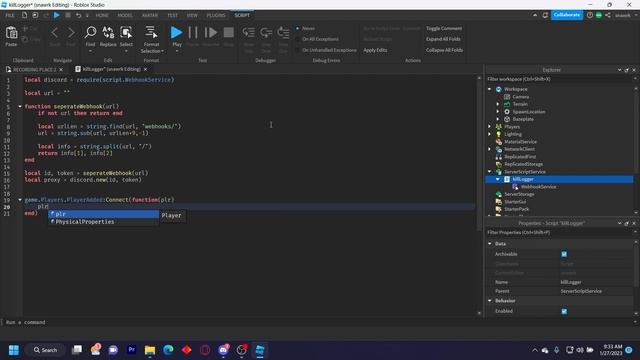Image resolution: width=640 pixels, height=360 pixels.
Task: Open Microsoft Edge from the taskbar
Action: coord(168,350)
